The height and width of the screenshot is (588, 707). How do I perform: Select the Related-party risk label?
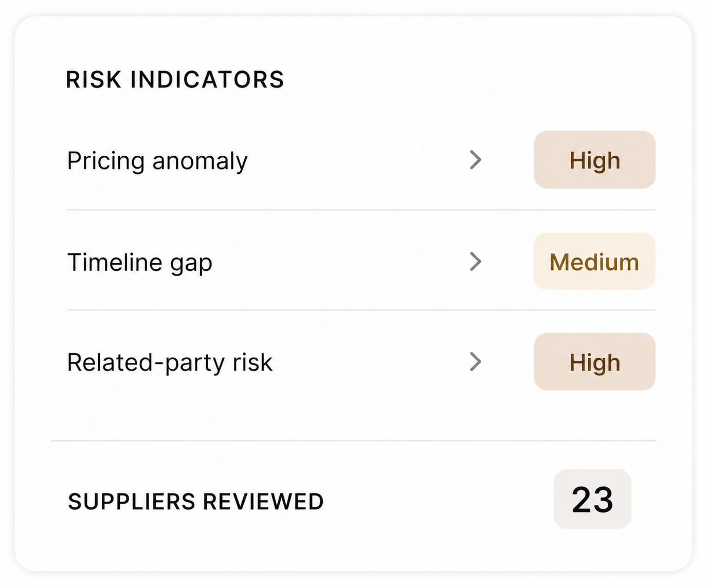pos(170,362)
